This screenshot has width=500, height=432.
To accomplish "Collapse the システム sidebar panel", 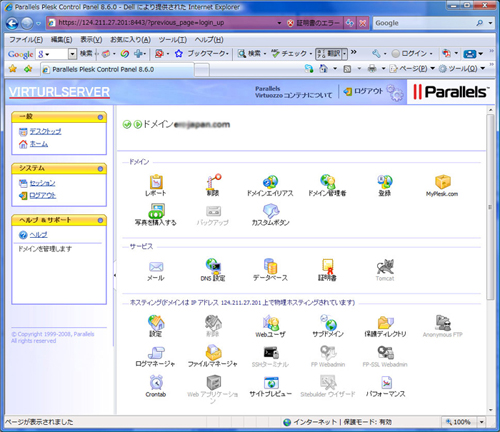I will point(100,169).
